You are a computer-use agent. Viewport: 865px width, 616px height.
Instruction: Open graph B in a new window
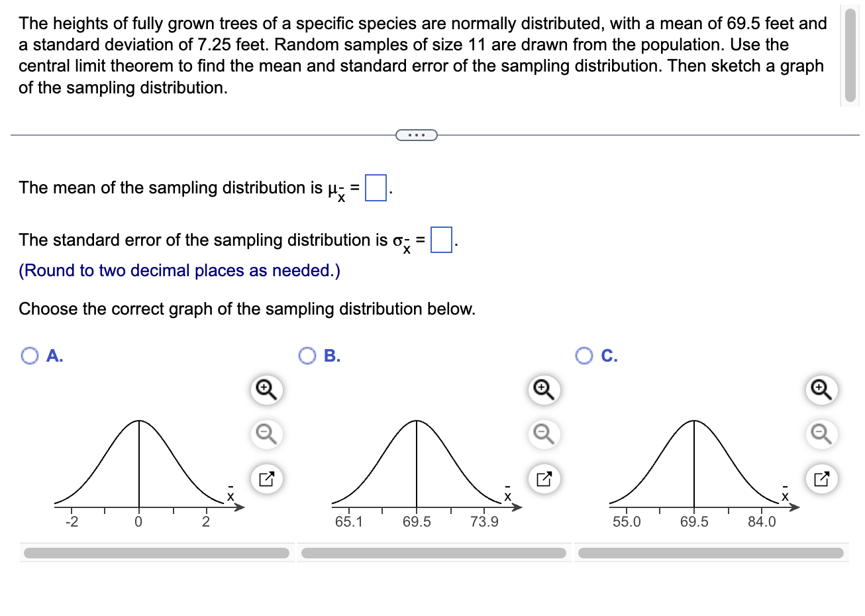pyautogui.click(x=542, y=478)
